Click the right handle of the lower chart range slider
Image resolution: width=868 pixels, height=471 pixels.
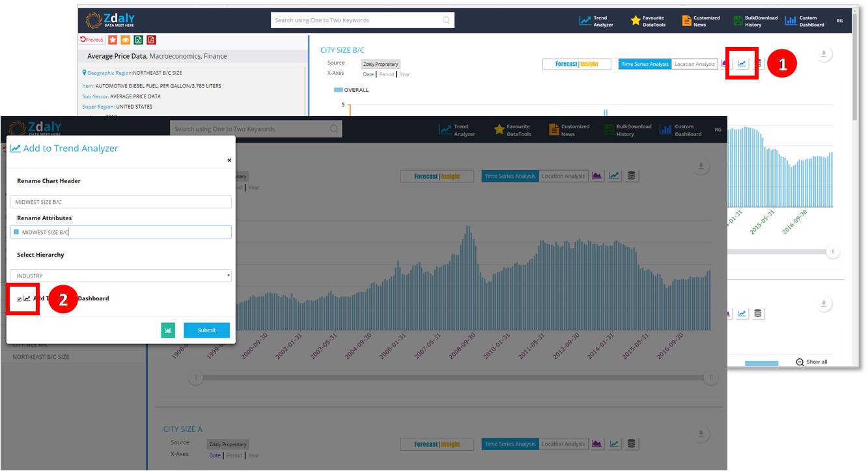711,377
